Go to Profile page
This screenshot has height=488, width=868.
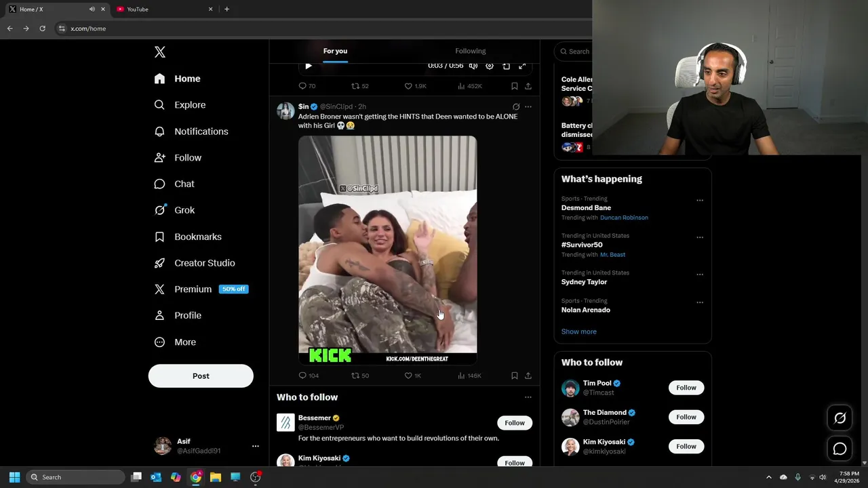pos(178,315)
